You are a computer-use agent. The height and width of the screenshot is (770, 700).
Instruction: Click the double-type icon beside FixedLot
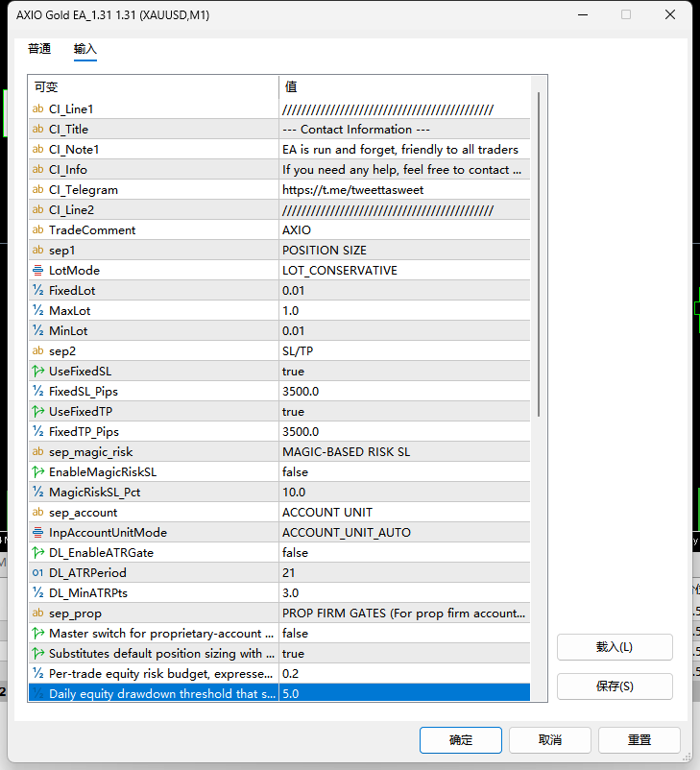pos(37,290)
